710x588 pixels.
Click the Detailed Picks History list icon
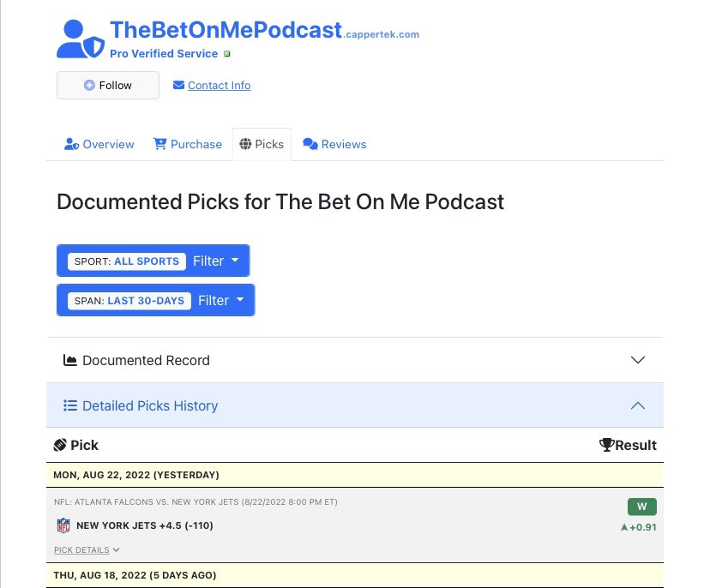(69, 405)
